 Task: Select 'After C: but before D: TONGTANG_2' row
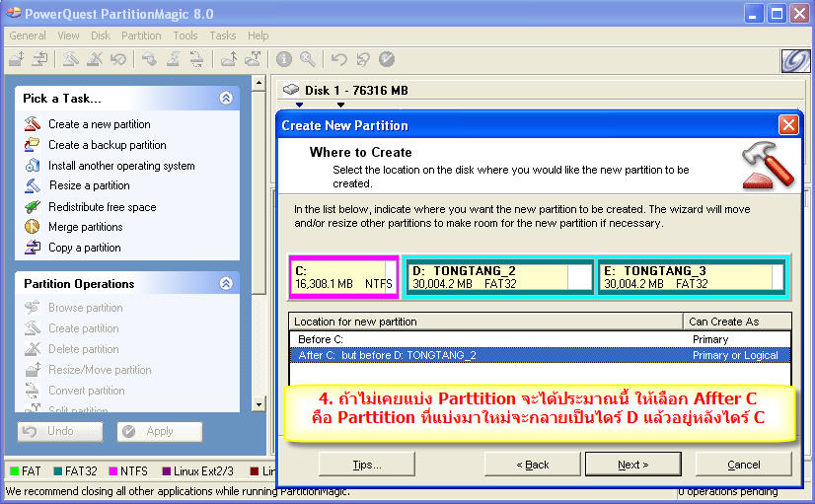pos(540,355)
